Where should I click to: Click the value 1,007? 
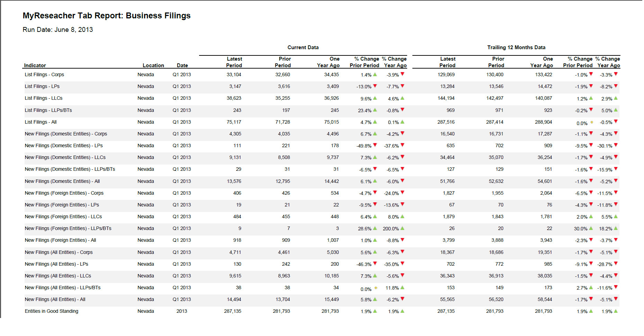coord(333,240)
